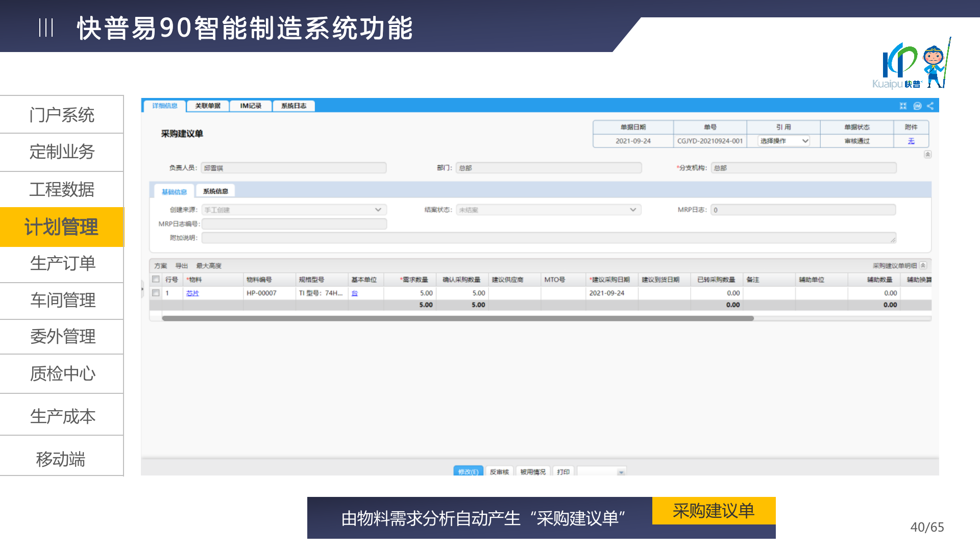The image size is (980, 551).
Task: Click the 修改(E) button
Action: [468, 471]
